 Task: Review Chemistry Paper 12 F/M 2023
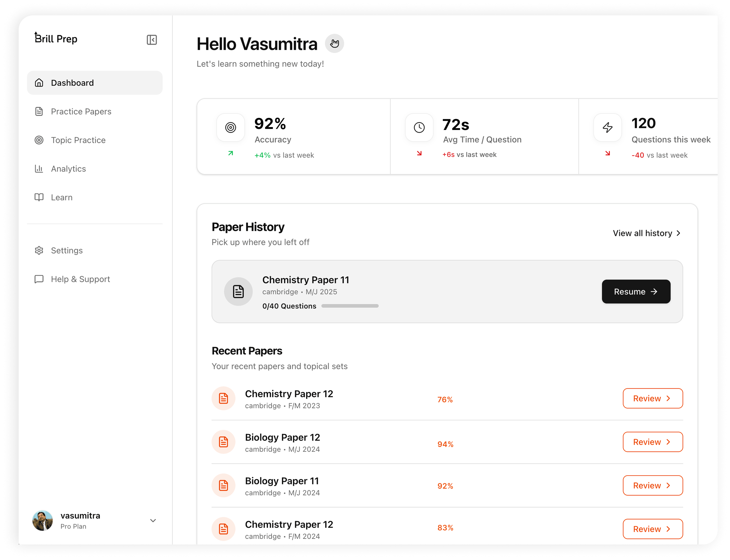pyautogui.click(x=653, y=398)
